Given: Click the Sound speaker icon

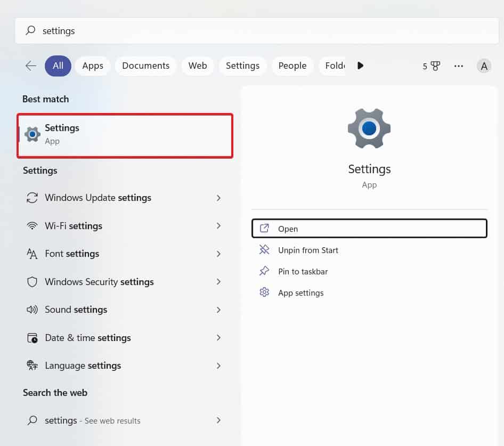Looking at the screenshot, I should 32,310.
